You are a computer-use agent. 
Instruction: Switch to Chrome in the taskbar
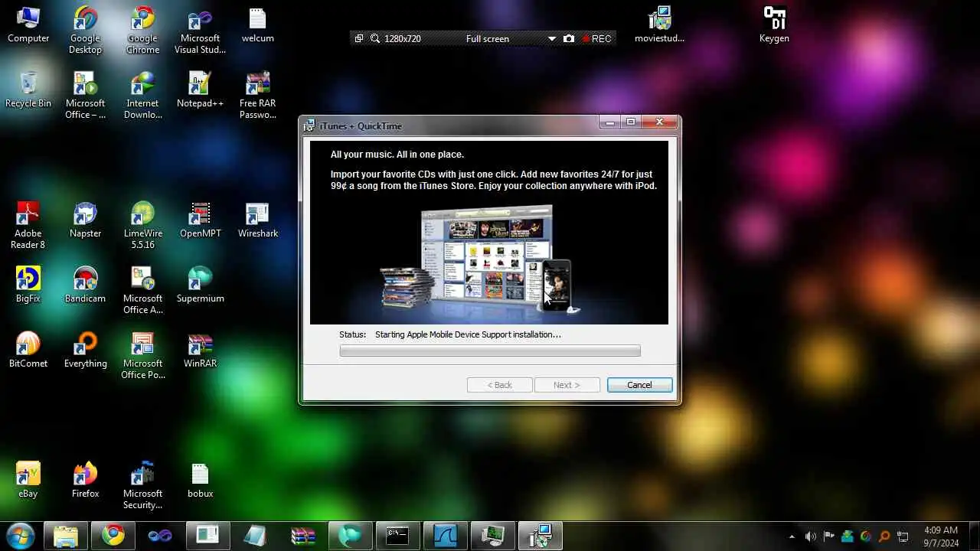pyautogui.click(x=113, y=536)
